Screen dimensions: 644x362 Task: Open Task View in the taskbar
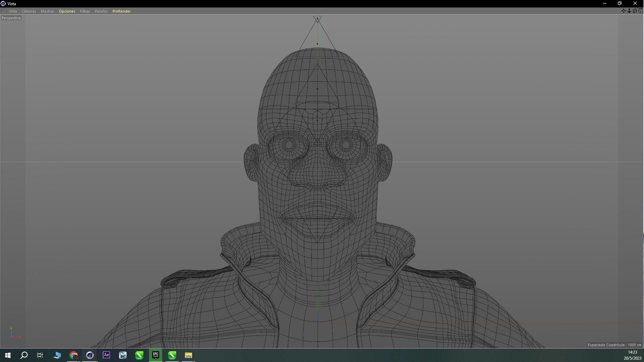pos(40,355)
